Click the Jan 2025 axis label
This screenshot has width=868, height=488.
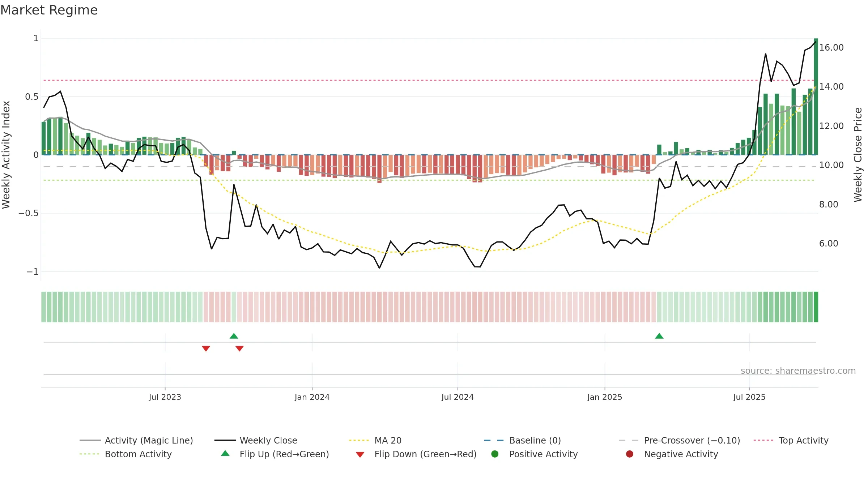(x=605, y=397)
